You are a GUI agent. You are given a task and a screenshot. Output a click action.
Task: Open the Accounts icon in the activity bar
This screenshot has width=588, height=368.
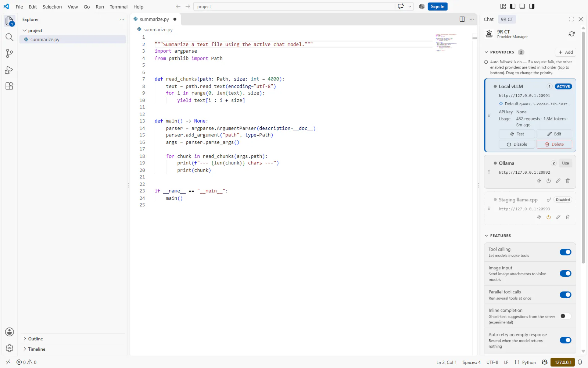(x=10, y=332)
